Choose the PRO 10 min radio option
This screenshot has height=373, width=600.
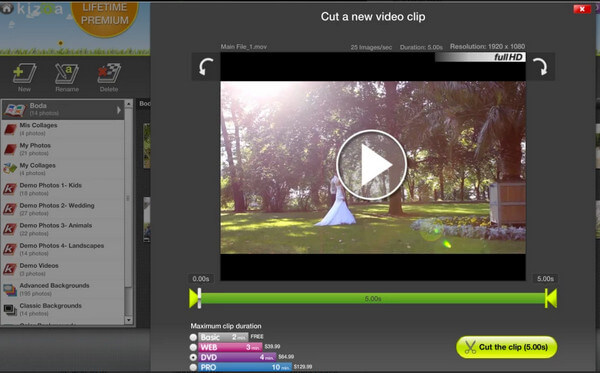193,367
